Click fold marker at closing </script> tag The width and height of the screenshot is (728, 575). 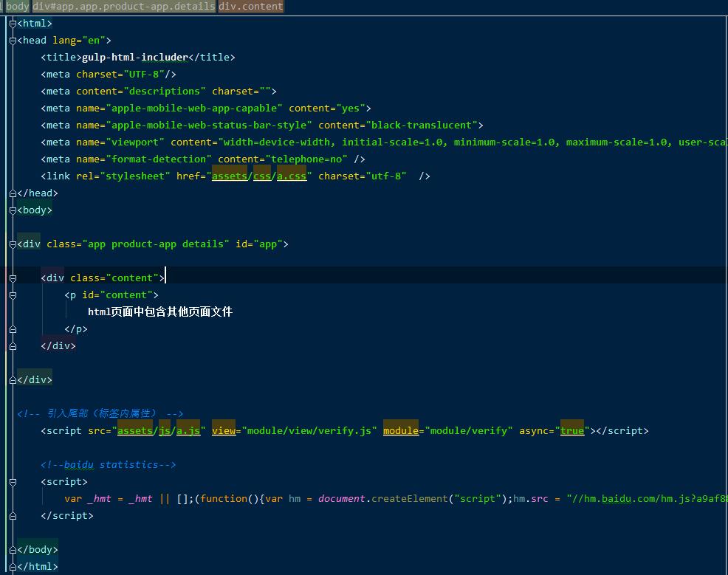(x=13, y=516)
